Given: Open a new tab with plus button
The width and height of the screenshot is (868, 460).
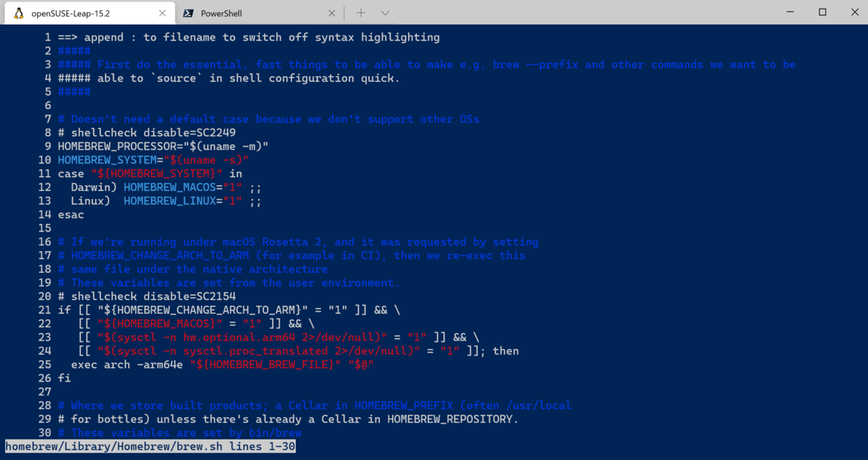Looking at the screenshot, I should 361,13.
